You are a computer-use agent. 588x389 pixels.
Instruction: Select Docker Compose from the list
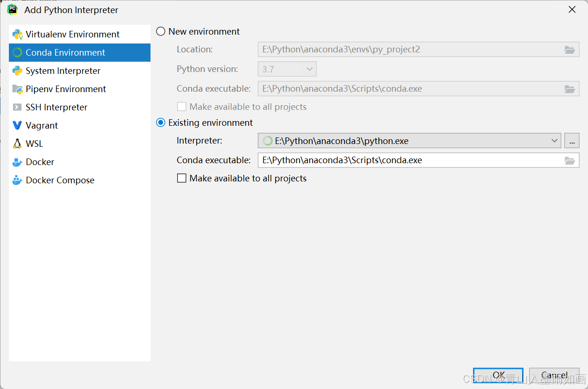point(79,180)
